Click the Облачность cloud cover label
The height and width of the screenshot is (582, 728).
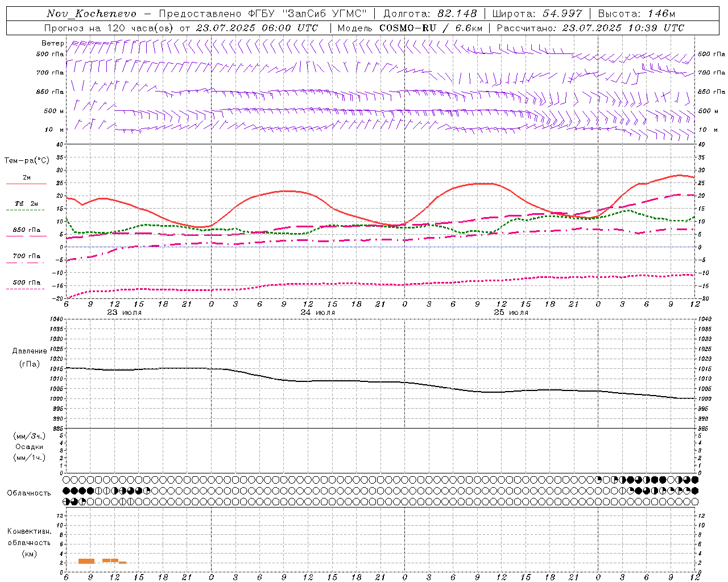(29, 493)
